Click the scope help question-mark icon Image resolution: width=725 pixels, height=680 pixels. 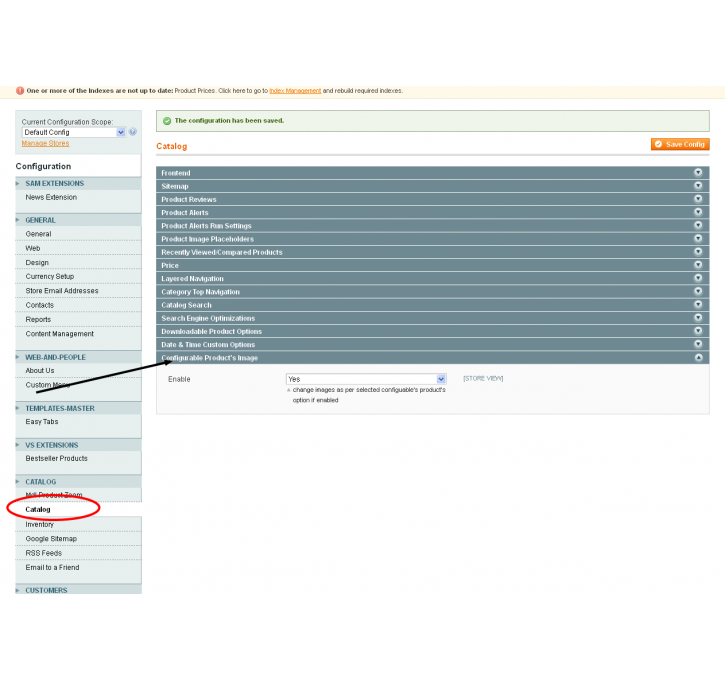(133, 132)
